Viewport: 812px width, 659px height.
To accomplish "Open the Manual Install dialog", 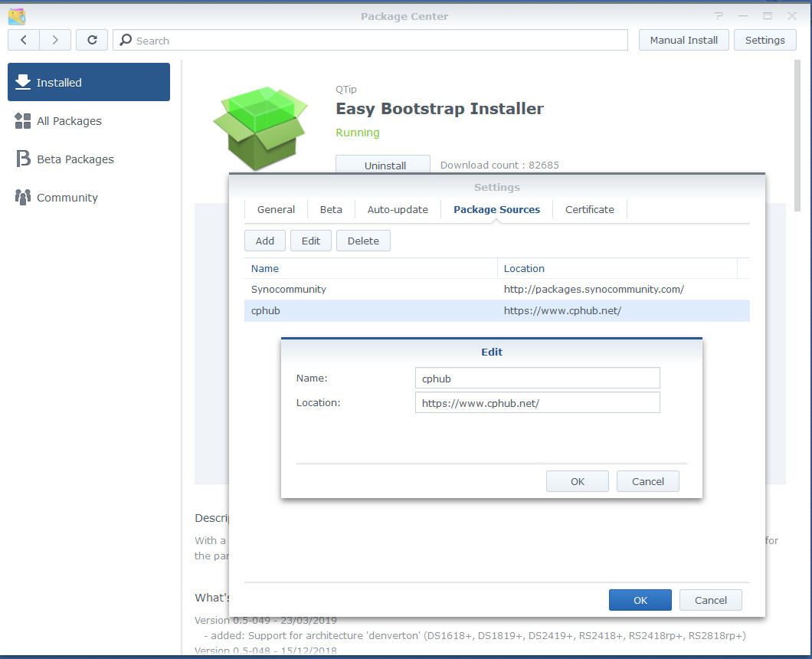I will (683, 40).
